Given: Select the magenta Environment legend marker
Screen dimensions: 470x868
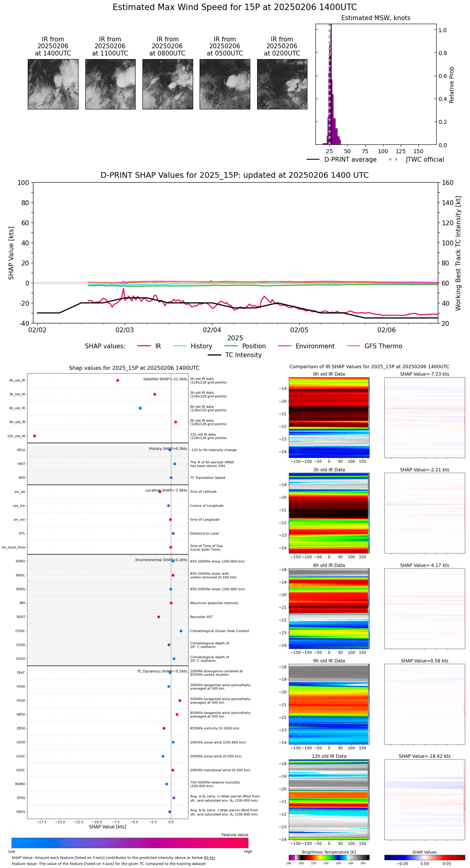Looking at the screenshot, I should click(x=284, y=346).
